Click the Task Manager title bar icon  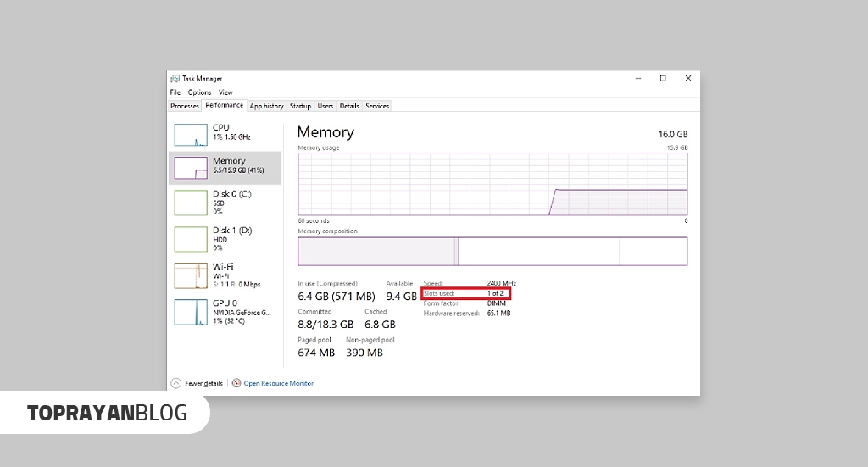[175, 78]
